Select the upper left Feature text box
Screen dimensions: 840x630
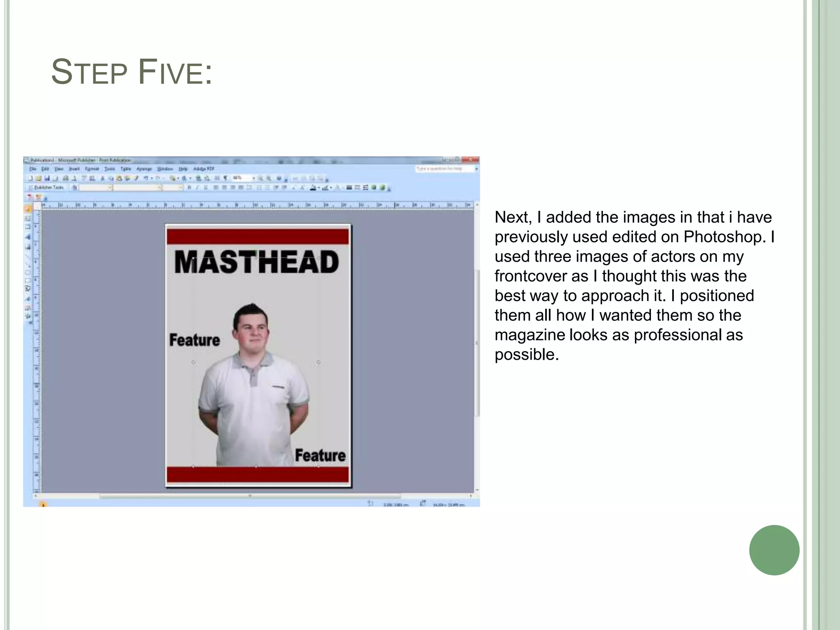[194, 340]
